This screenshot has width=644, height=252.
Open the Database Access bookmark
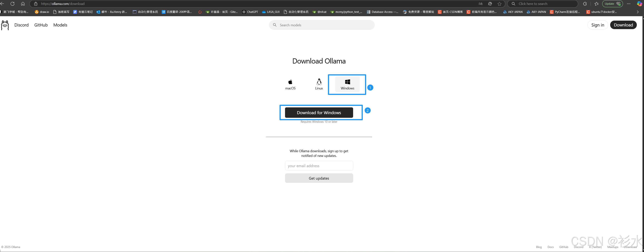[x=382, y=12]
